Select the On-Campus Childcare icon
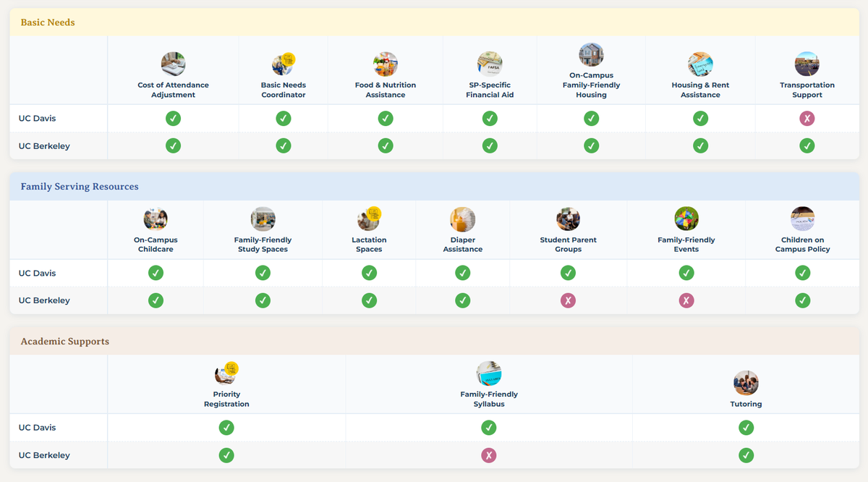This screenshot has height=482, width=868. 156,219
